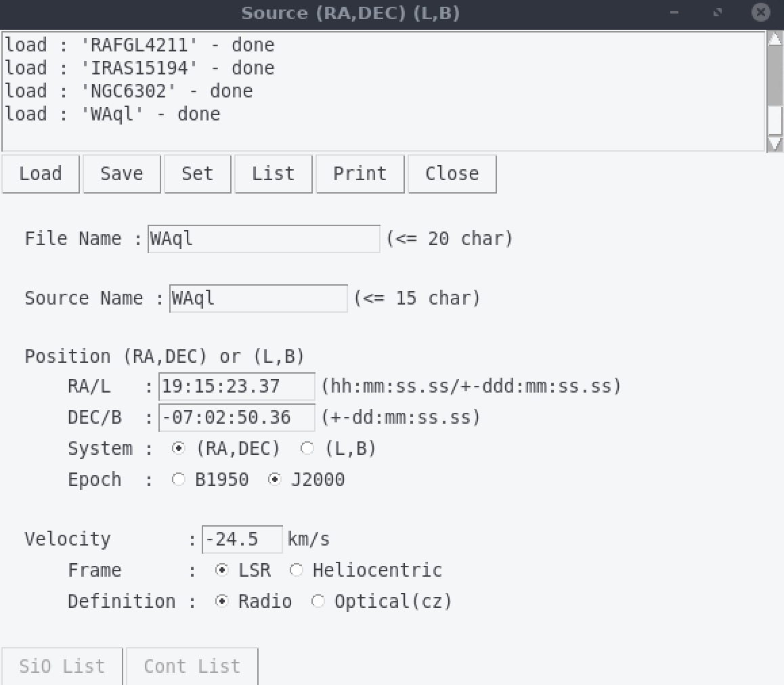784x685 pixels.
Task: Click the RA/L coordinate field
Action: pos(236,386)
